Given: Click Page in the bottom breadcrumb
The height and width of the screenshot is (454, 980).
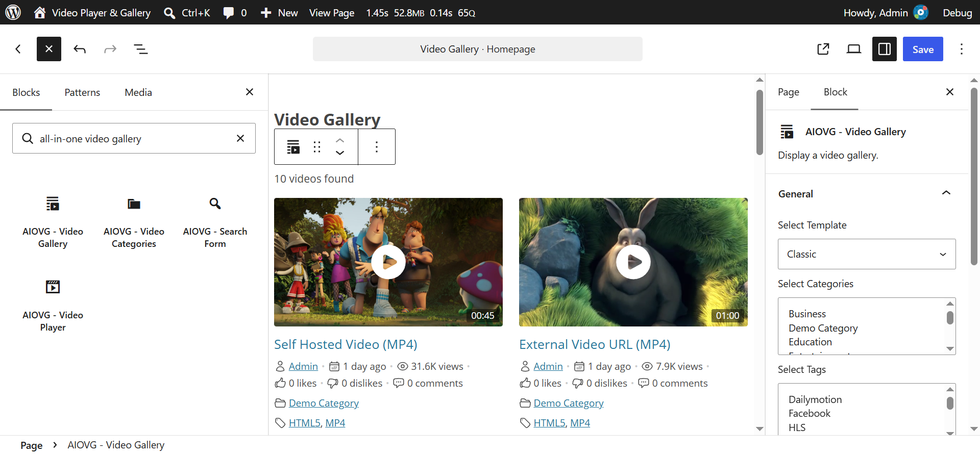Looking at the screenshot, I should (x=31, y=445).
